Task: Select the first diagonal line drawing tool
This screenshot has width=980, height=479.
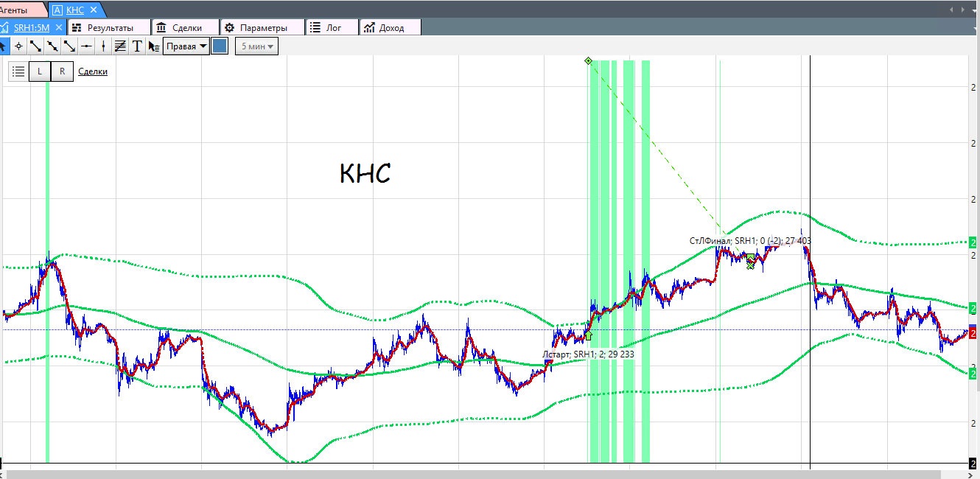Action: (35, 46)
